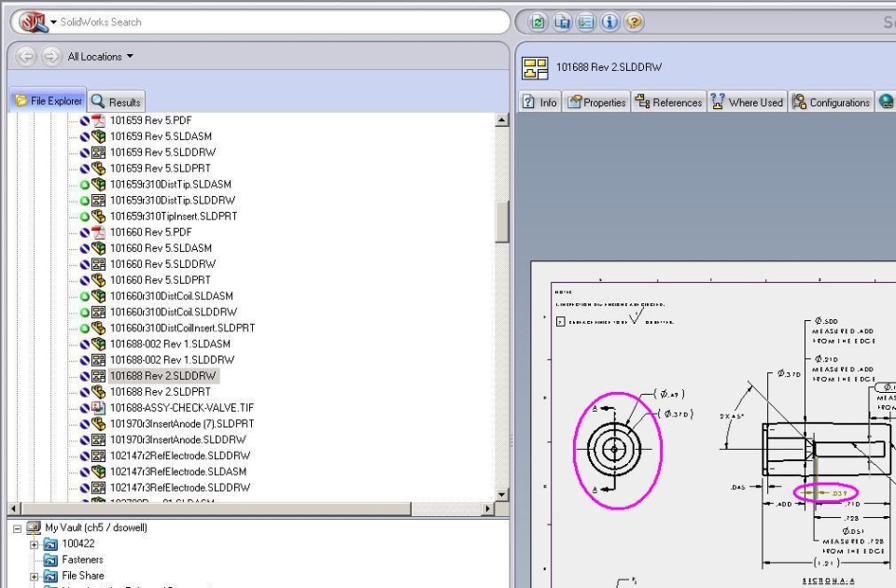Image resolution: width=896 pixels, height=588 pixels.
Task: Click drawing icon of 101688-002 Rev 1.SLDDRW
Action: coord(99,360)
